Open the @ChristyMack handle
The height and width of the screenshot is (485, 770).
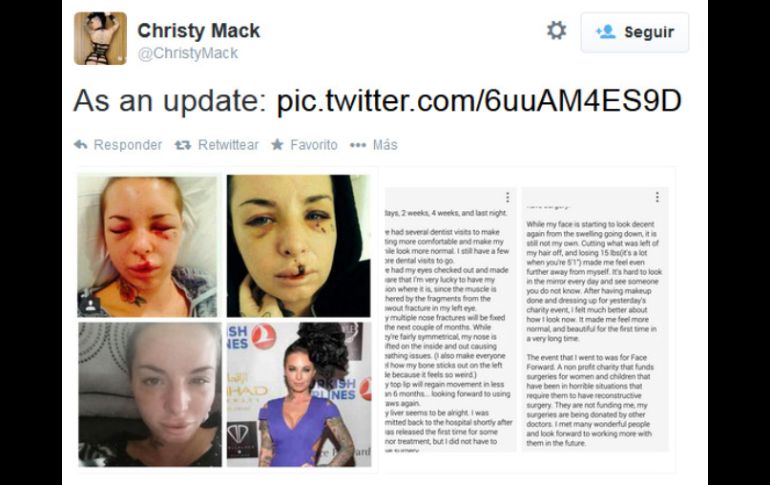click(x=188, y=53)
